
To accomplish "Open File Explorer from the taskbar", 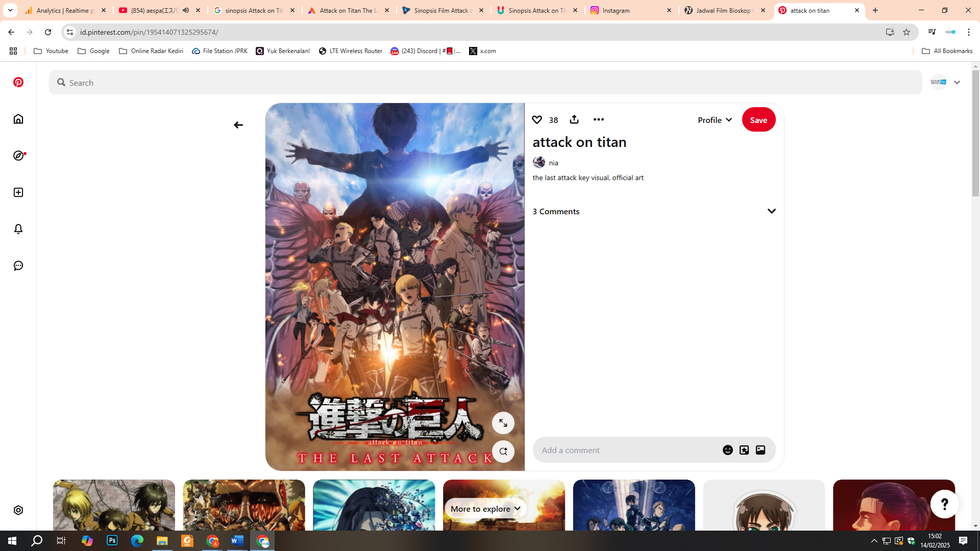I will (162, 540).
